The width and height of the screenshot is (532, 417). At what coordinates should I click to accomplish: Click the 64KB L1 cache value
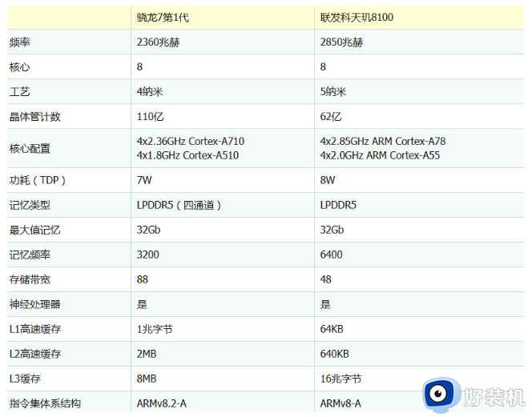pyautogui.click(x=332, y=329)
